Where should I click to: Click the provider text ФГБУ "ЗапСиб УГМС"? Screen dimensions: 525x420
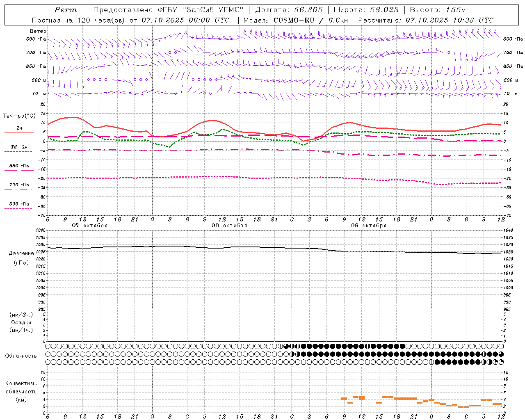point(201,10)
